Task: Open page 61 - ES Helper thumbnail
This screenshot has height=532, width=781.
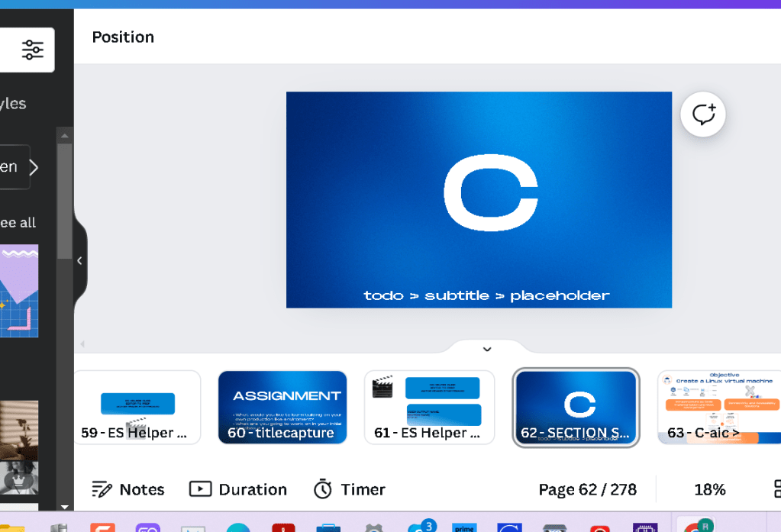Action: (429, 408)
